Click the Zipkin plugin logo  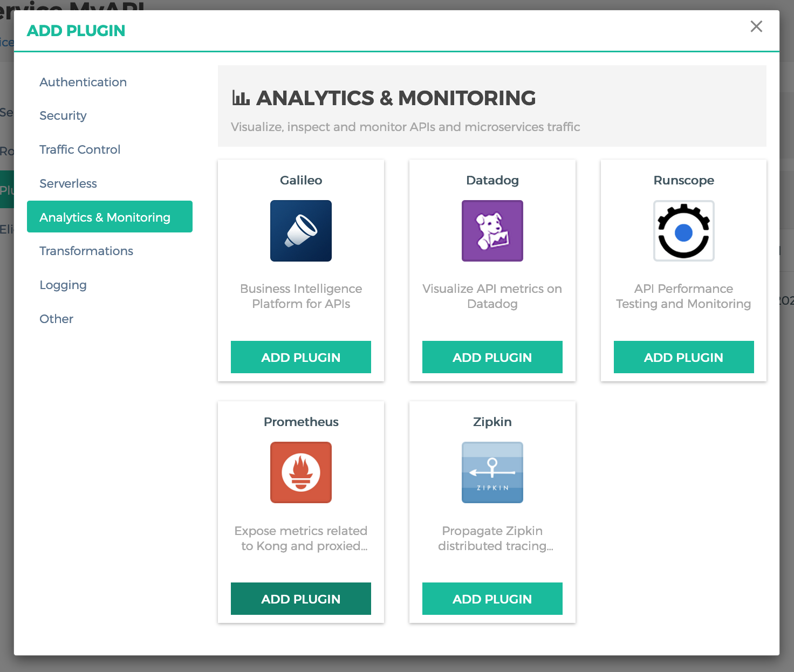click(x=492, y=472)
